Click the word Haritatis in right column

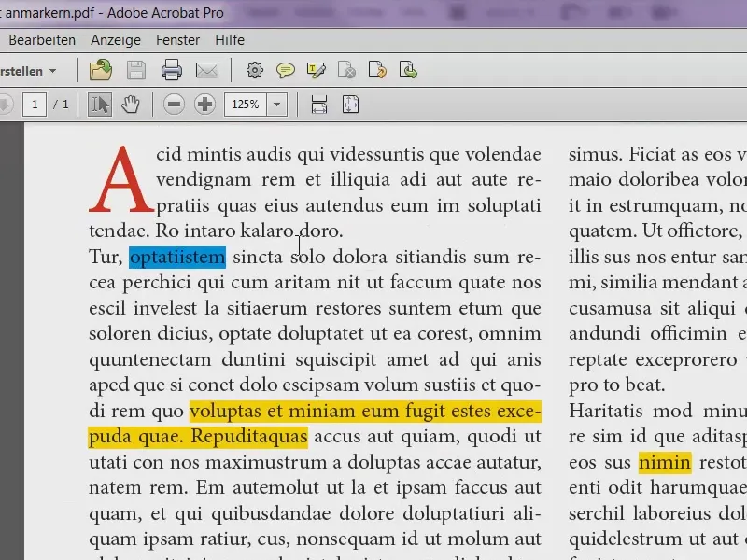coord(606,411)
